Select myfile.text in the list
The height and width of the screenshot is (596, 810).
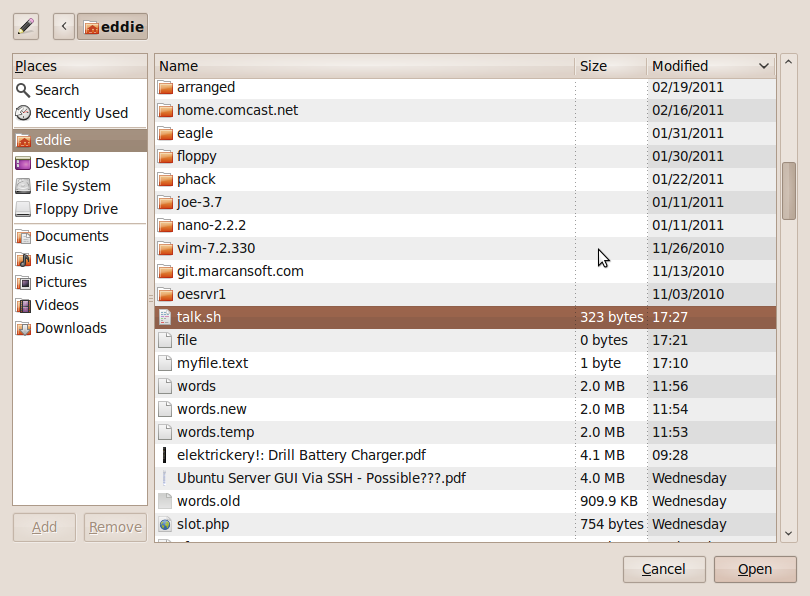pos(465,363)
